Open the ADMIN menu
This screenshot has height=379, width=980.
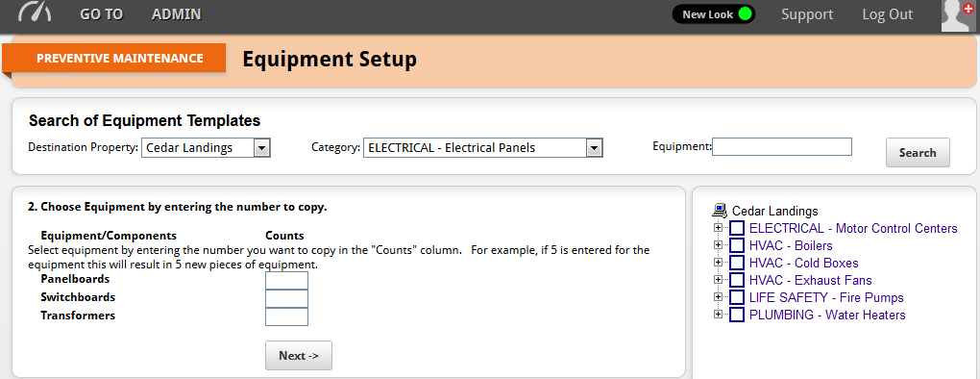[x=176, y=14]
